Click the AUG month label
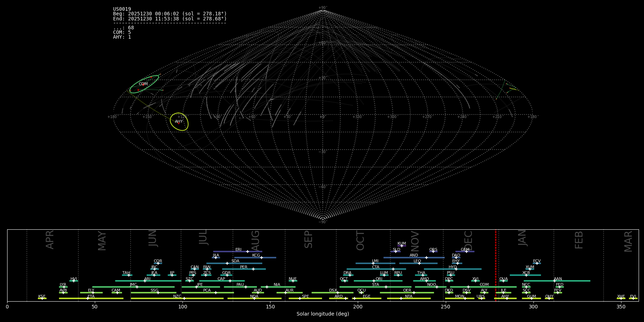 point(255,240)
